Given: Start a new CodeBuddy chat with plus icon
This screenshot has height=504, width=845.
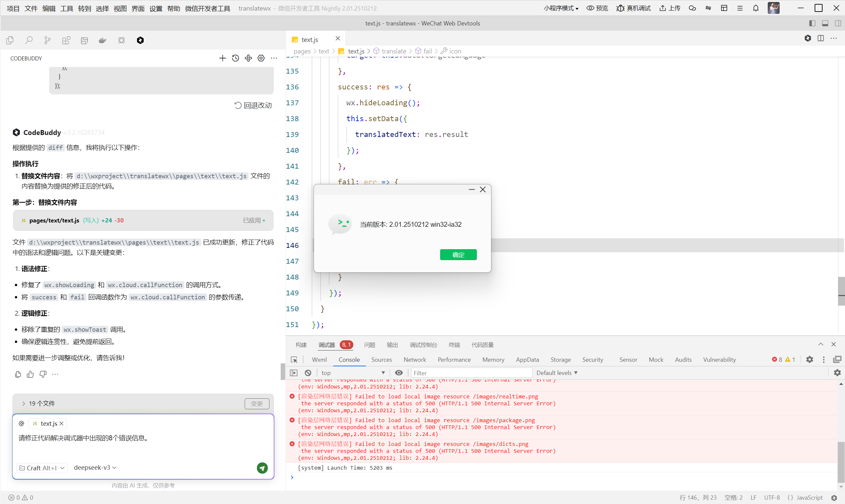Looking at the screenshot, I should [x=222, y=58].
